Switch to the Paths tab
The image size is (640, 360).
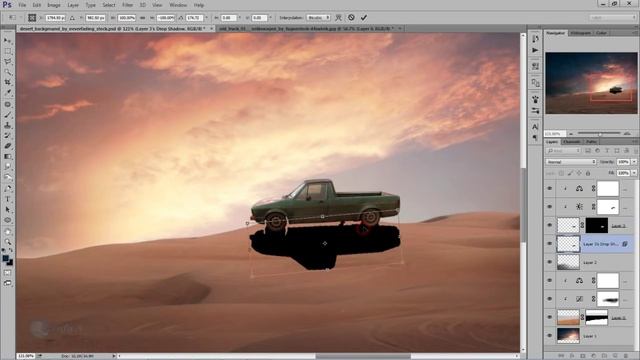tap(591, 142)
